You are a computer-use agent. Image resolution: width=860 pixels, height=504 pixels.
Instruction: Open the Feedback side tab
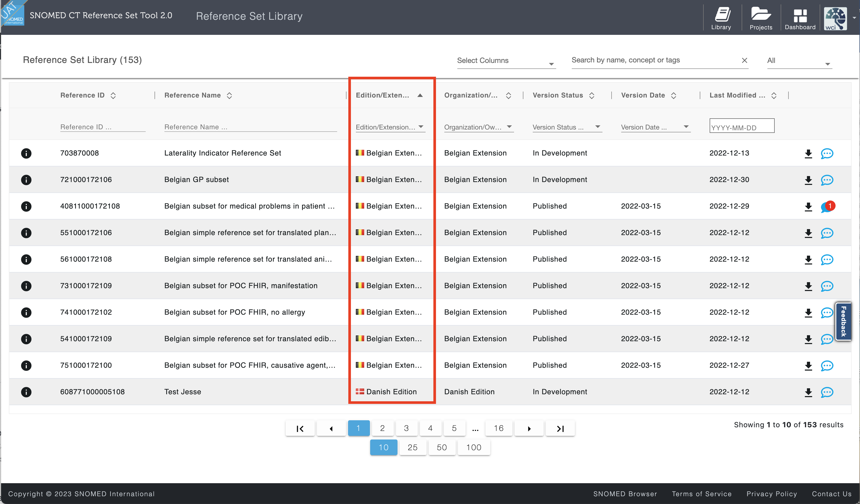click(x=843, y=321)
